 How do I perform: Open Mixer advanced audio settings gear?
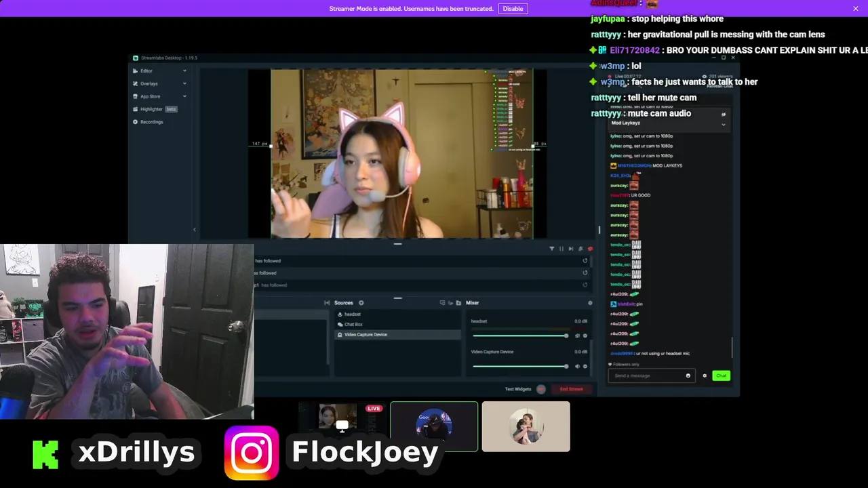point(590,303)
